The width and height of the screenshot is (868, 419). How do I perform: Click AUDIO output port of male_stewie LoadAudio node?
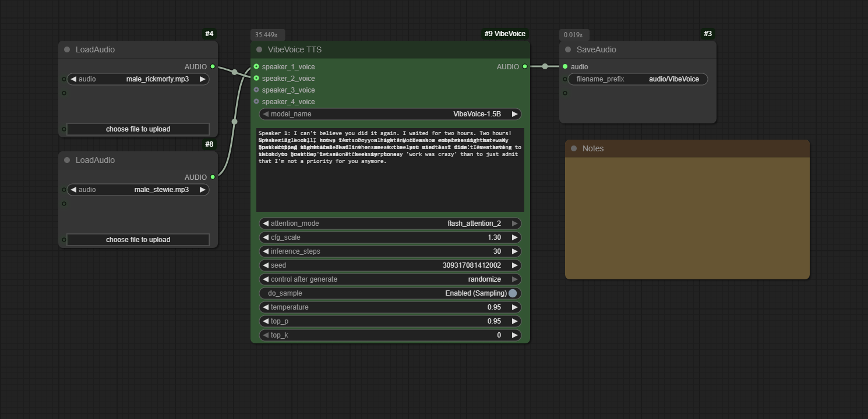point(213,177)
